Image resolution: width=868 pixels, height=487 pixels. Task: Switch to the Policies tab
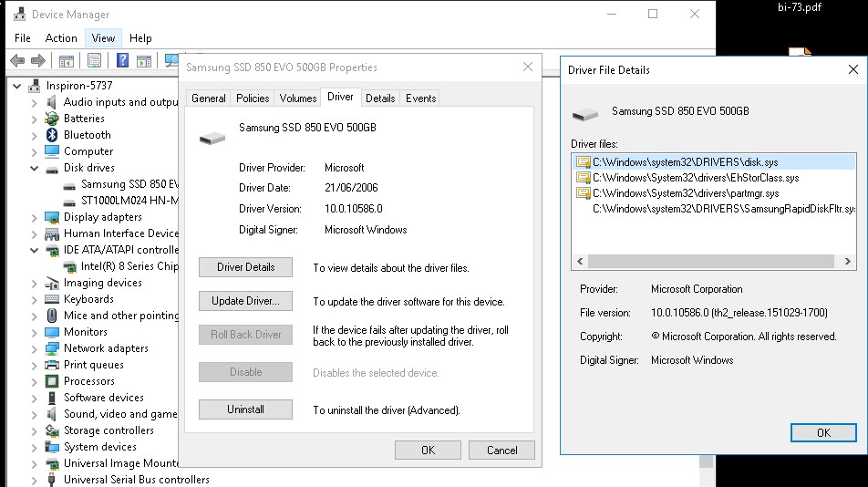253,98
